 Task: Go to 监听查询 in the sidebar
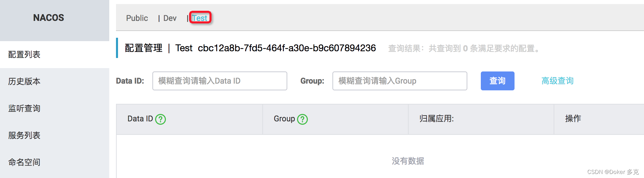(24, 109)
